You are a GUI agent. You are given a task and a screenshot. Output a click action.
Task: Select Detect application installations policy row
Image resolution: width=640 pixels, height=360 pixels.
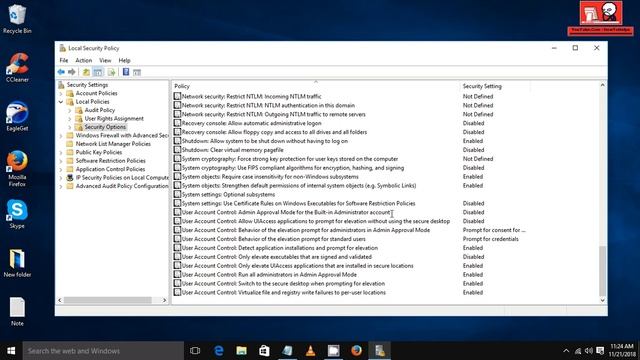(x=276, y=248)
